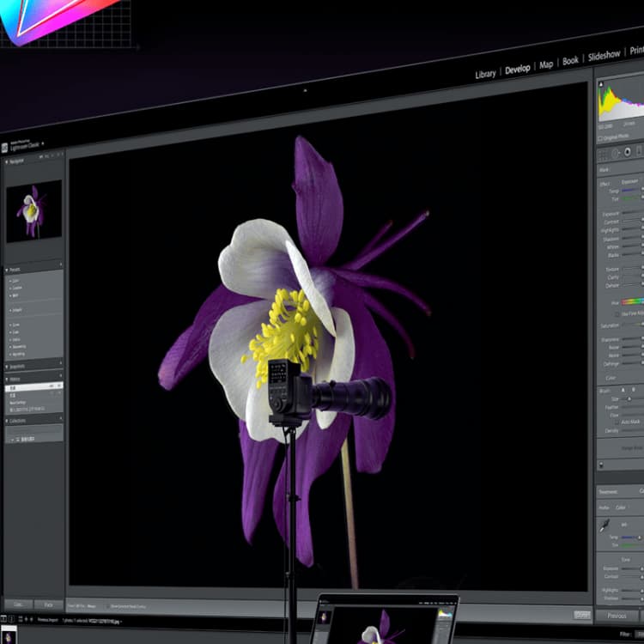Toggle the mask panel switch icon
This screenshot has height=644, width=644.
(x=601, y=465)
